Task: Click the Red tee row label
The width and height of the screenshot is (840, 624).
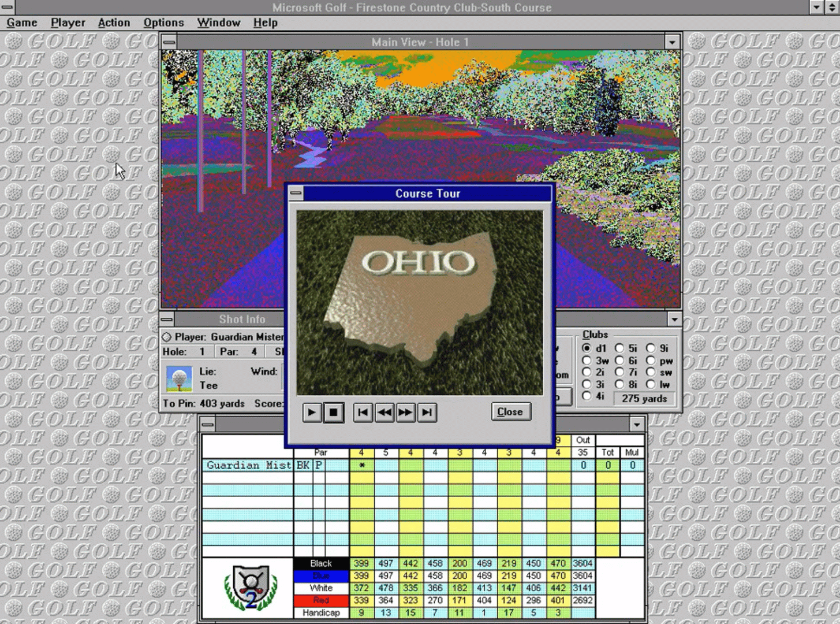Action: (x=321, y=600)
